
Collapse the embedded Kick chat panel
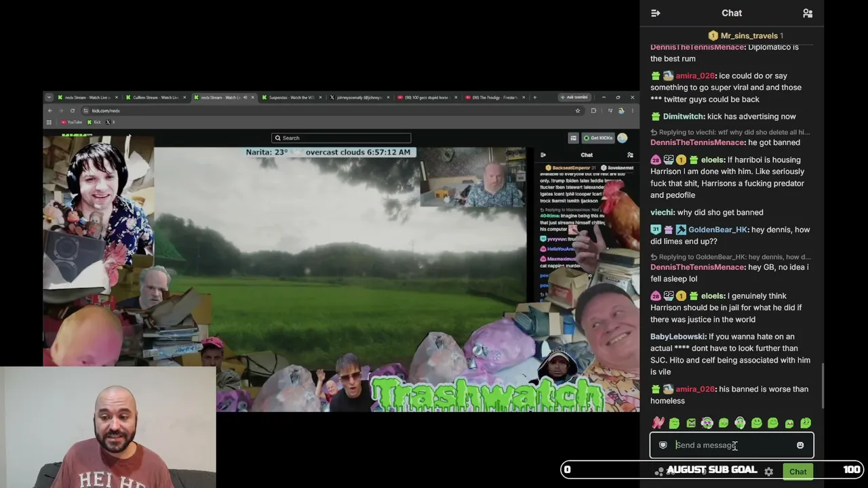coord(542,155)
